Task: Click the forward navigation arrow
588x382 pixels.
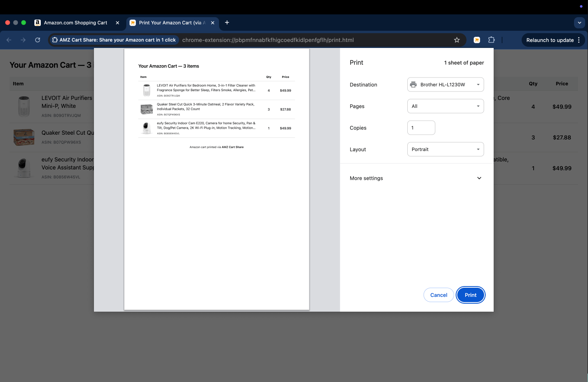Action: click(x=23, y=40)
